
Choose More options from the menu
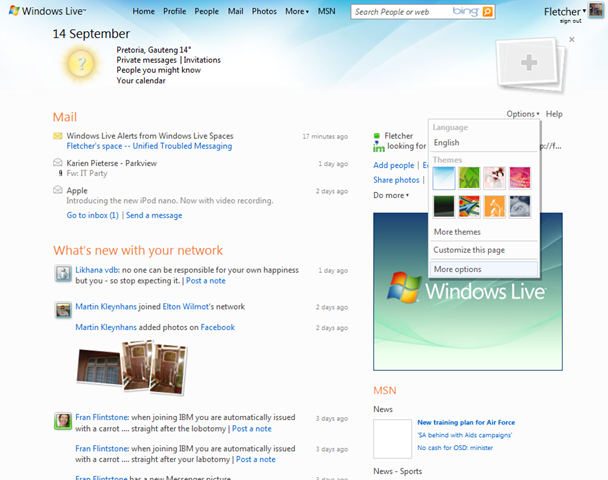[457, 269]
